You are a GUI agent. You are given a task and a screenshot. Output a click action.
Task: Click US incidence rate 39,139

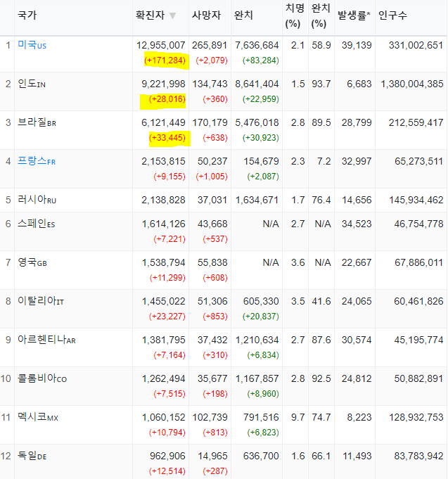[x=357, y=45]
